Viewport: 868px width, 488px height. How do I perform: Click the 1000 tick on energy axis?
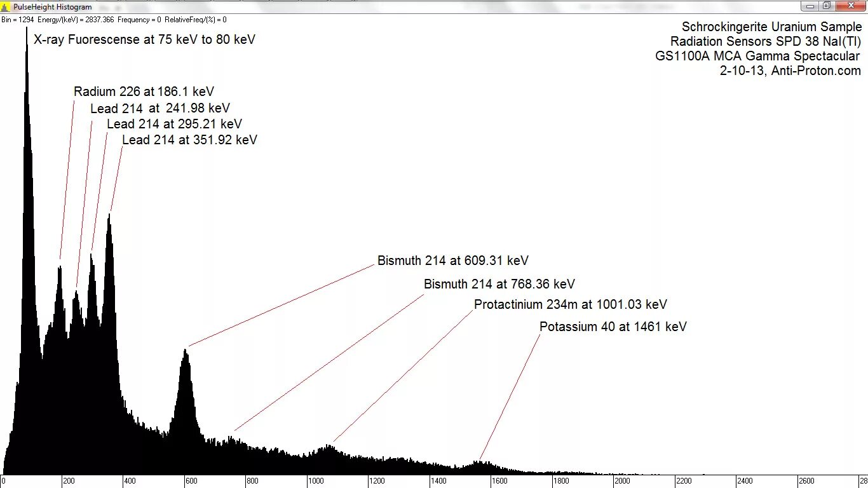(x=316, y=481)
